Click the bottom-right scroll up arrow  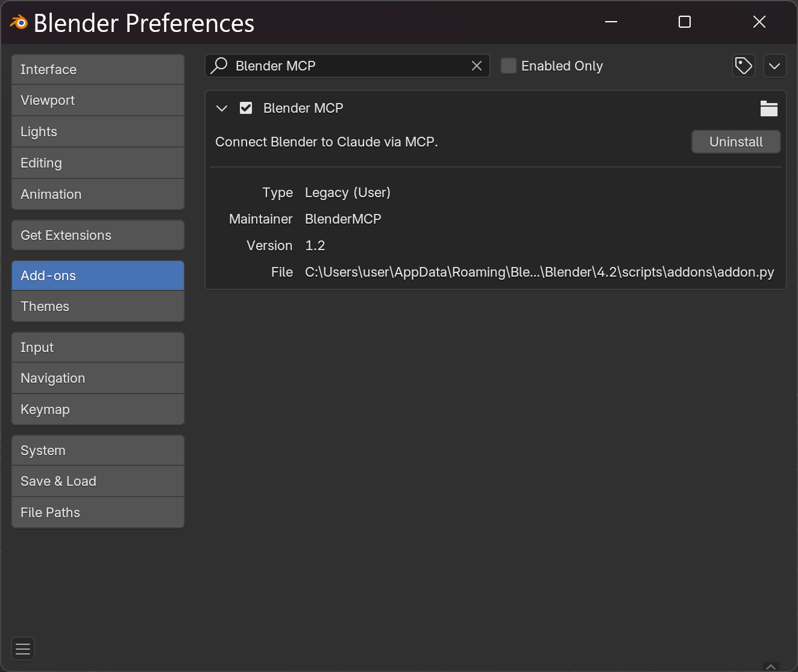tap(771, 667)
